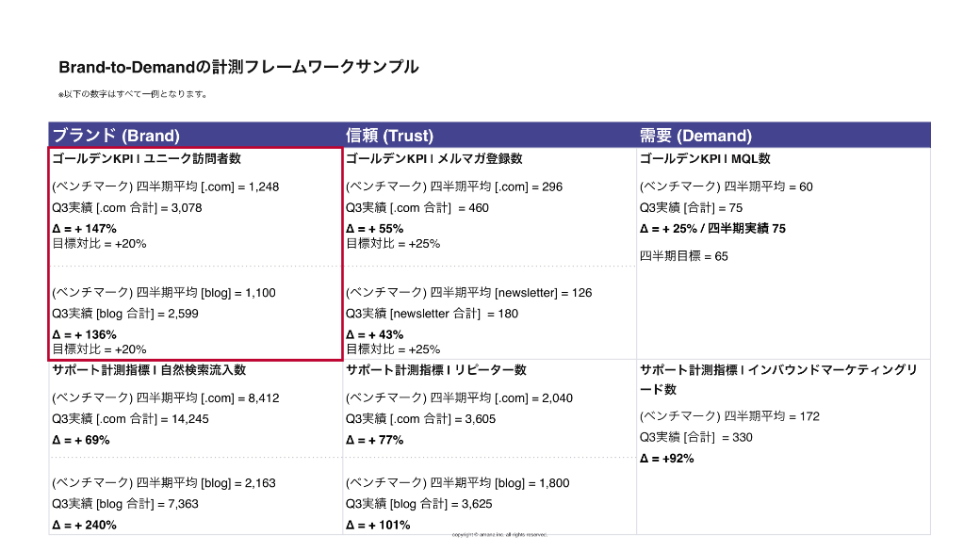This screenshot has width=980, height=551.
Task: Click 'Q3実績 [合計] = 75' line
Action: click(692, 208)
